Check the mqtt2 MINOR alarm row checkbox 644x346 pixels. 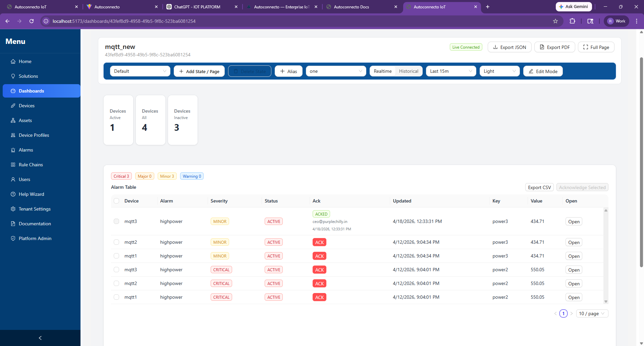116,242
